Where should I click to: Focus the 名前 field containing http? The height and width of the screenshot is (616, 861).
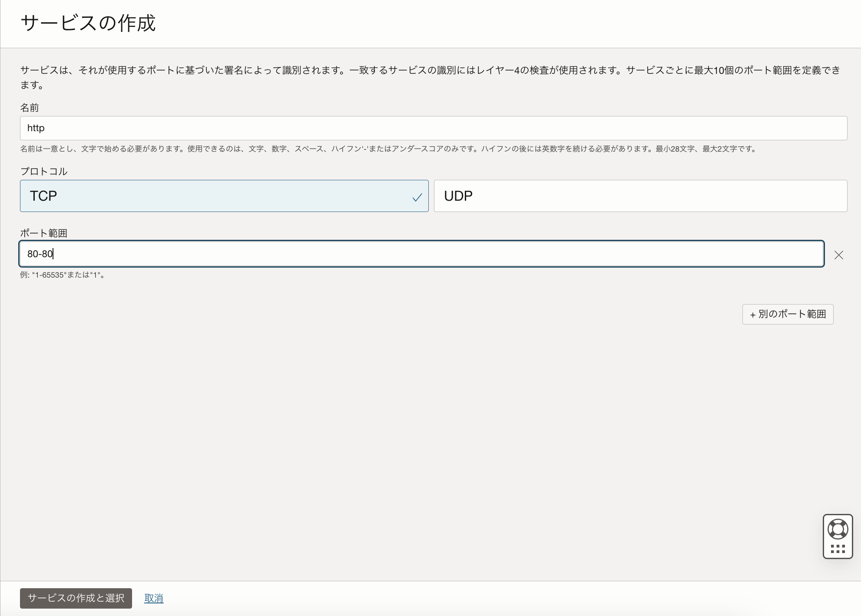[x=433, y=128]
